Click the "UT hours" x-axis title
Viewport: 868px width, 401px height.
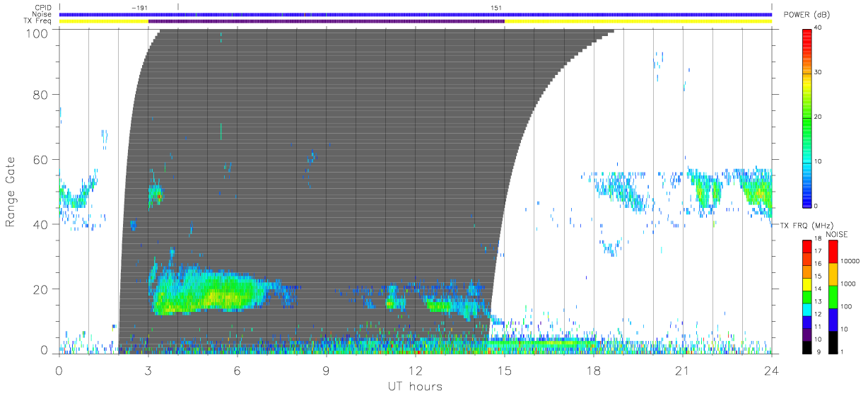(414, 386)
